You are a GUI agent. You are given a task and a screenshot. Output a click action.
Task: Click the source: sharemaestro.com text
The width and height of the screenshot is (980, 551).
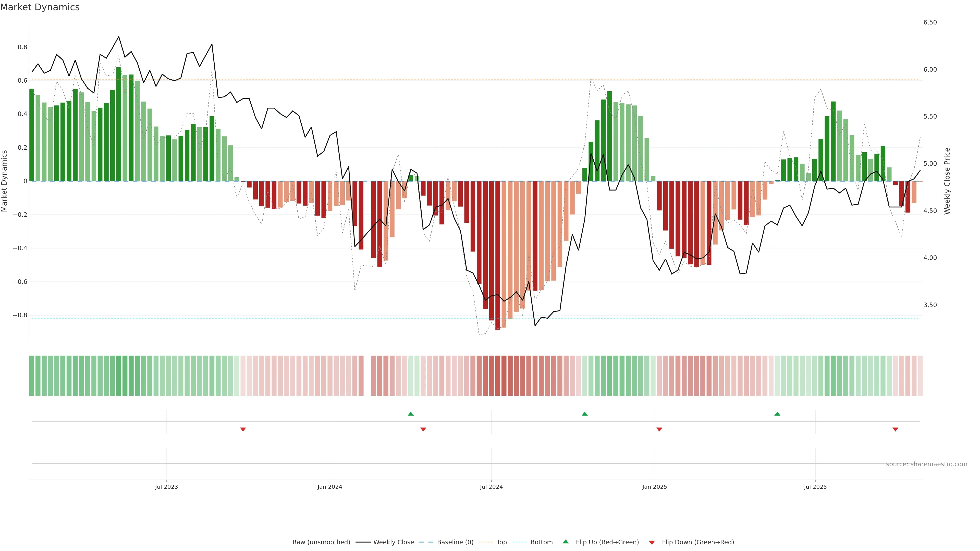926,464
